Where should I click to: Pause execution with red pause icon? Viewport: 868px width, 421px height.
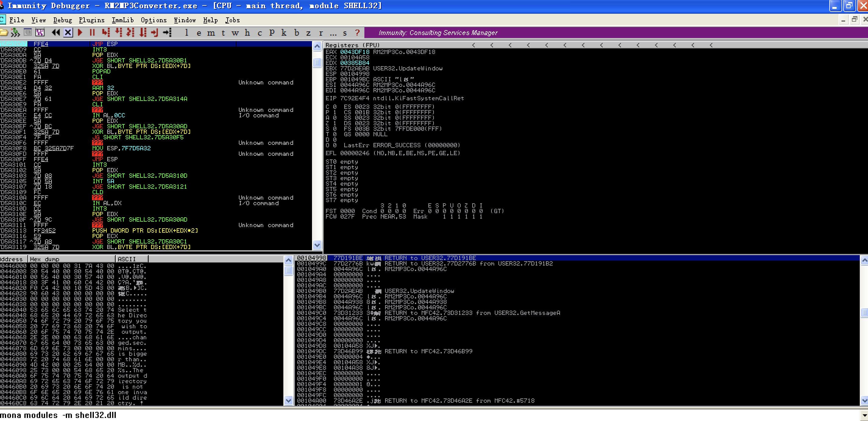coord(92,32)
